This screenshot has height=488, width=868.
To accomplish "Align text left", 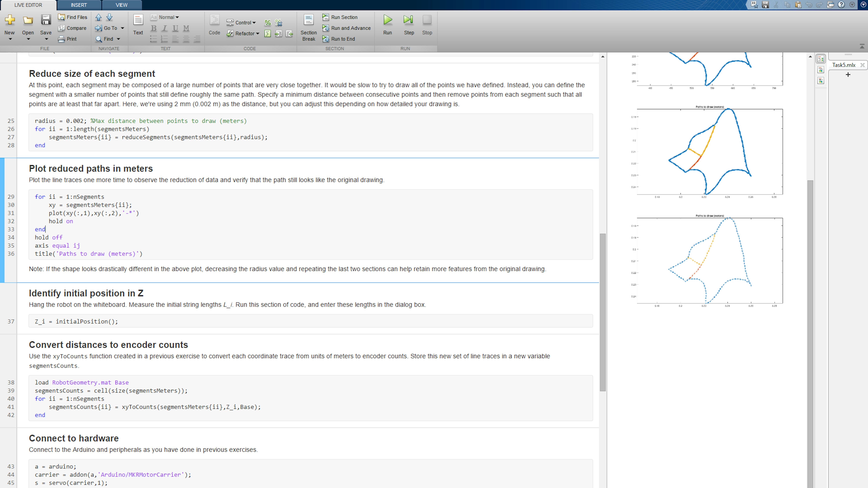I will 175,39.
